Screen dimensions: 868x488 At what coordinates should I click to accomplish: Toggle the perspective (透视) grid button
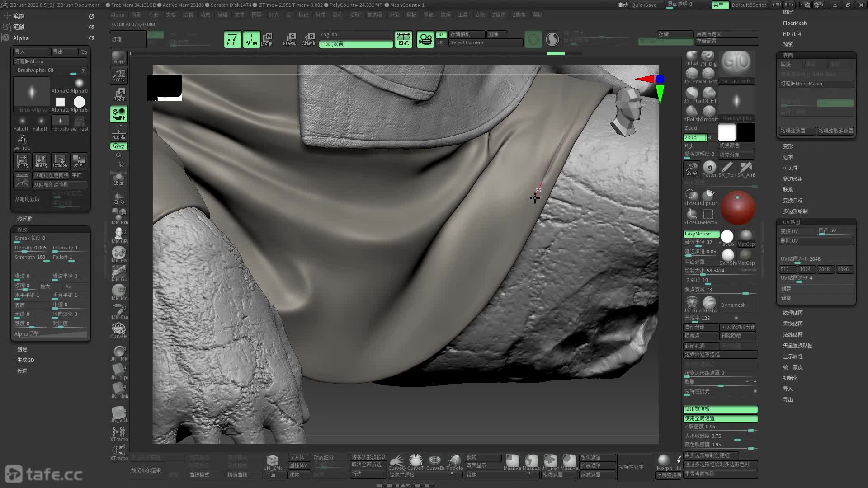[403, 39]
